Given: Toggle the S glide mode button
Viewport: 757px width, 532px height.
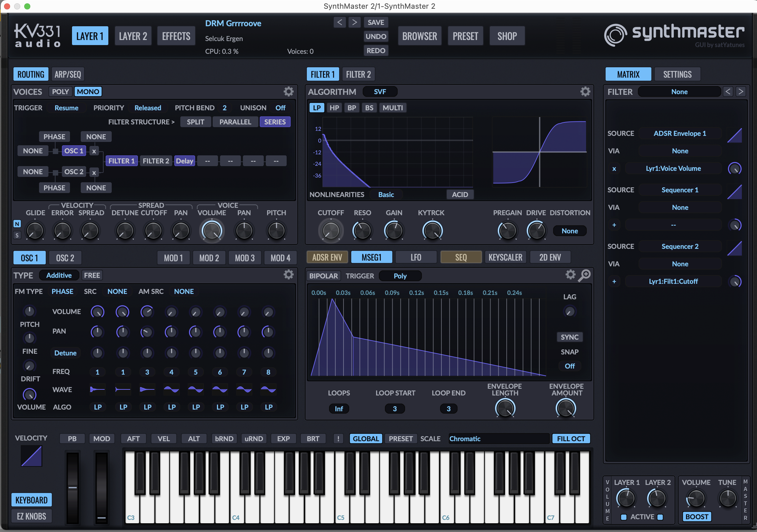Looking at the screenshot, I should [x=17, y=235].
